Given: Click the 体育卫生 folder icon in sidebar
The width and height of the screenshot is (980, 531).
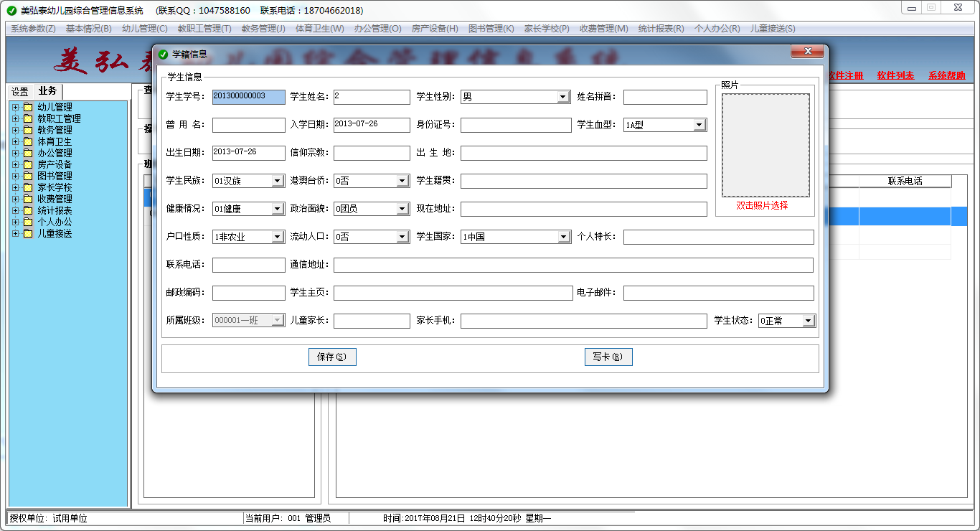Looking at the screenshot, I should point(28,141).
